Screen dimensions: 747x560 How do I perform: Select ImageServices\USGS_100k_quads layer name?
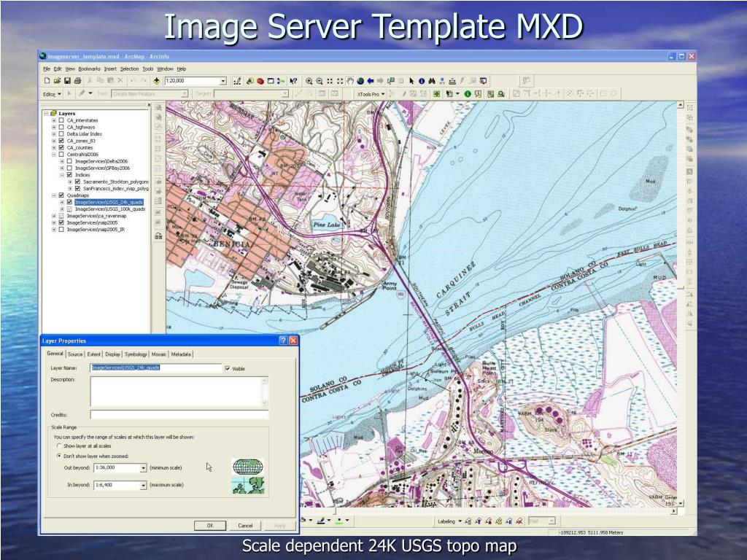click(110, 209)
